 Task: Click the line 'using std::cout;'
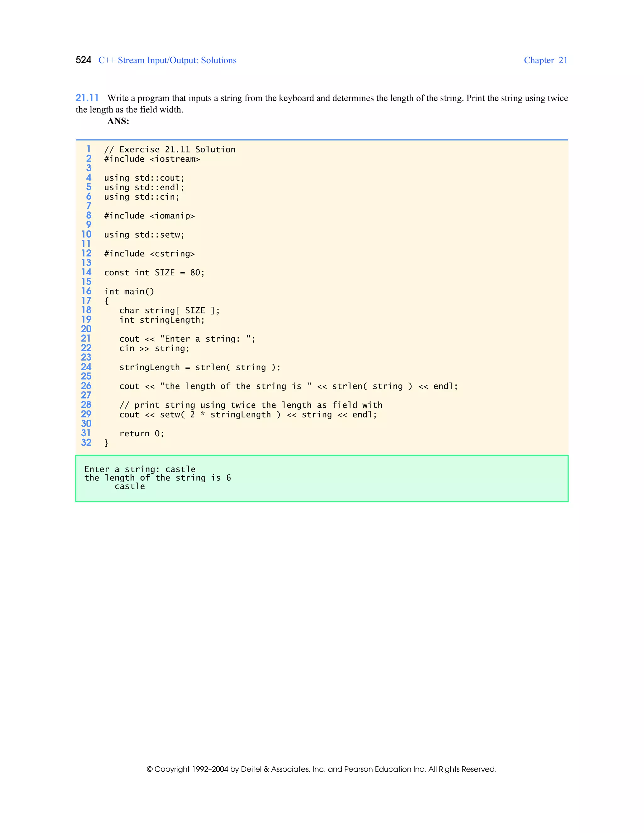point(144,178)
